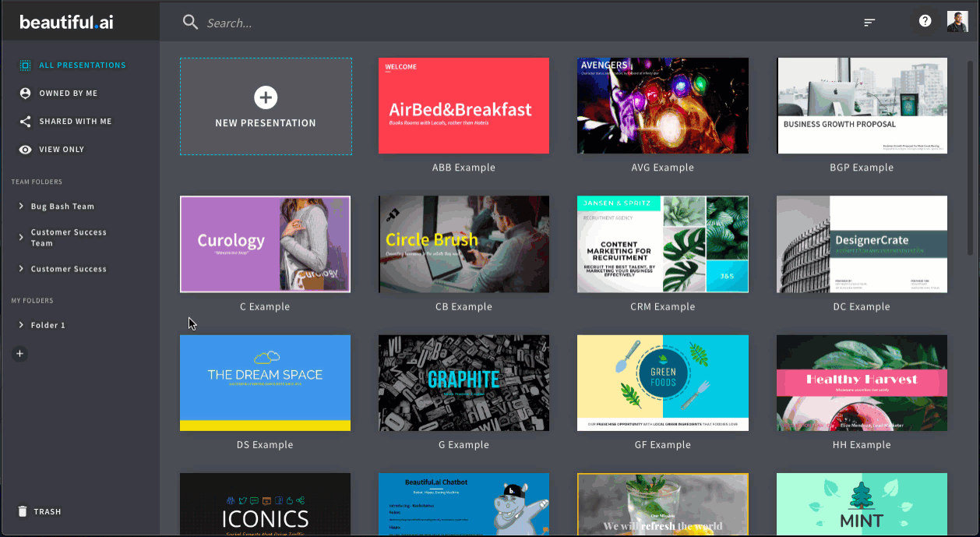This screenshot has width=980, height=537.
Task: Click the 'AVG Example' title
Action: pos(663,168)
